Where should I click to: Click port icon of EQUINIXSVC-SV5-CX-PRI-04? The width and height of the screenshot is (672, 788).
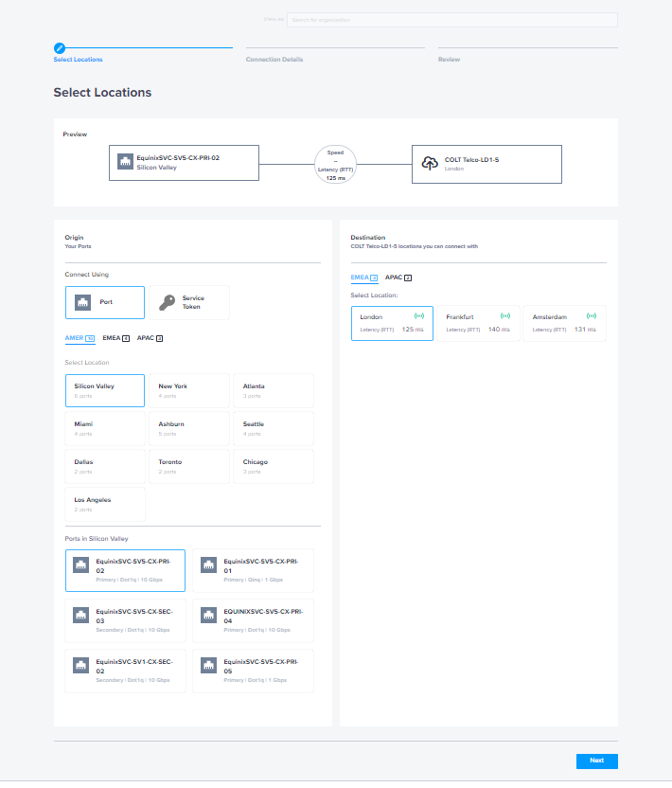(210, 615)
